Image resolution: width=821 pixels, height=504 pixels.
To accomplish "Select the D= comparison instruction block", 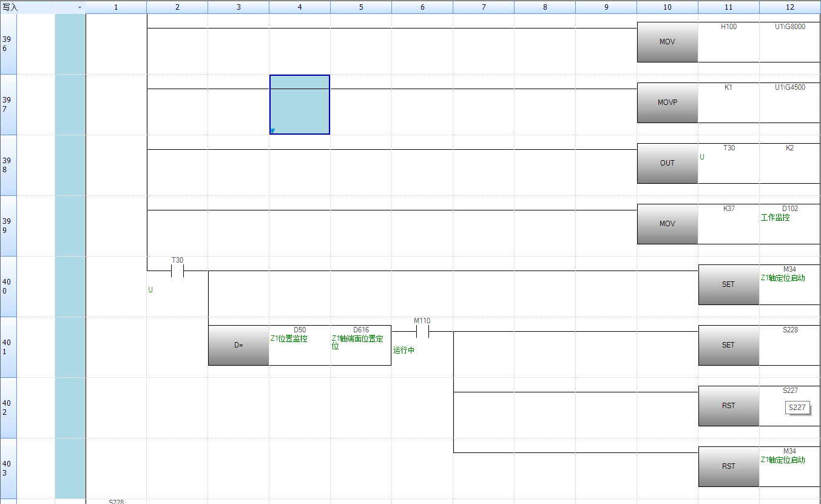I will point(238,345).
